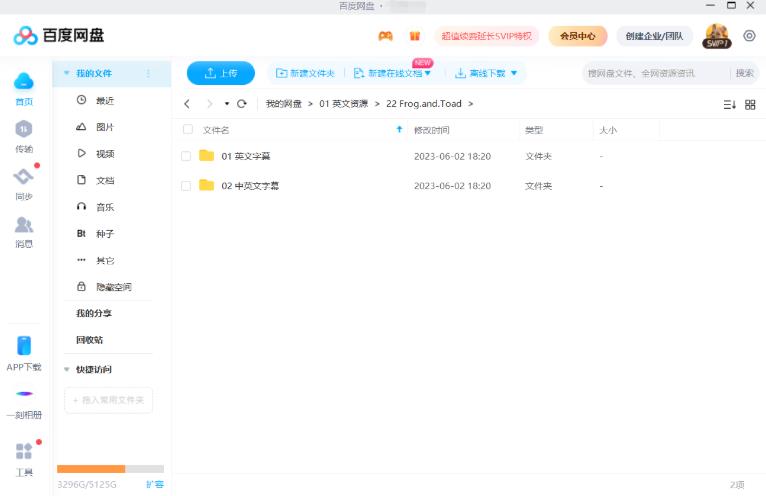766x496 pixels.
Task: Sort by 大小 column header
Action: click(608, 130)
